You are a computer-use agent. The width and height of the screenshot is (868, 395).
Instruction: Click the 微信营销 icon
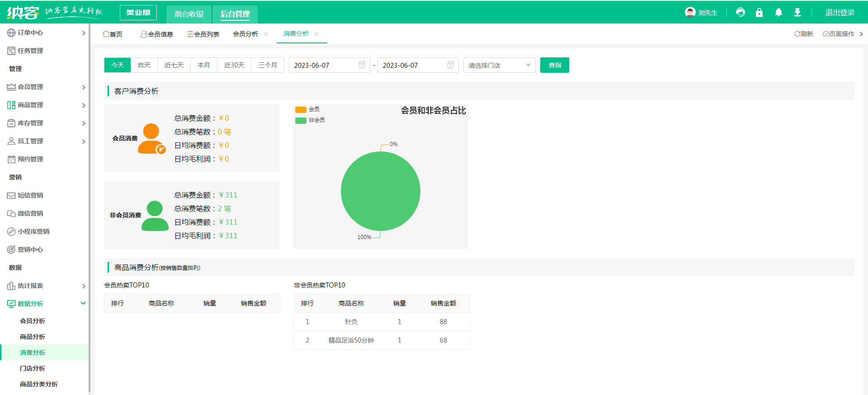pyautogui.click(x=11, y=213)
